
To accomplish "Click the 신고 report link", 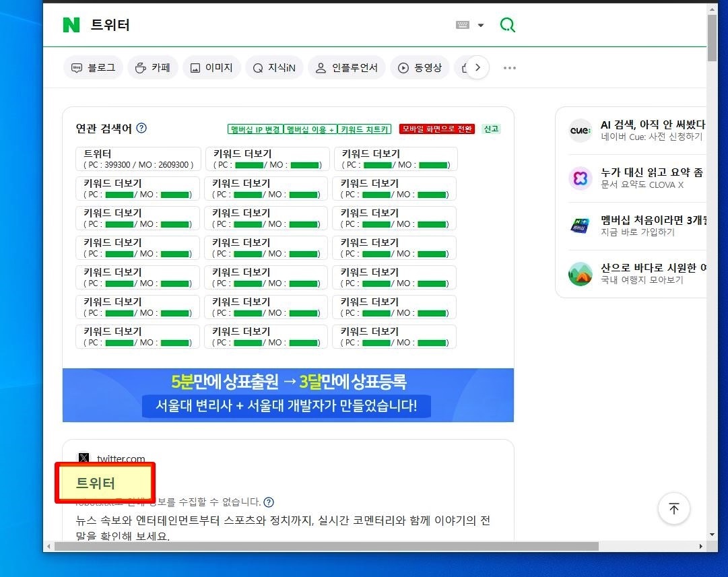I will (x=491, y=129).
